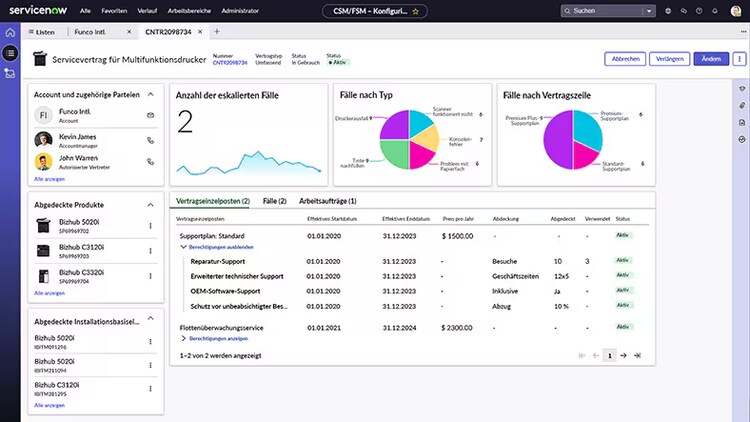The height and width of the screenshot is (422, 750).
Task: Click Berechtigungen anzeigen under Flottenüberwachungsservice
Action: click(218, 339)
